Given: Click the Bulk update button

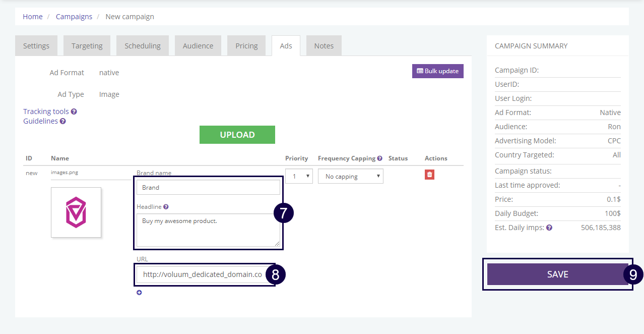Looking at the screenshot, I should click(437, 71).
